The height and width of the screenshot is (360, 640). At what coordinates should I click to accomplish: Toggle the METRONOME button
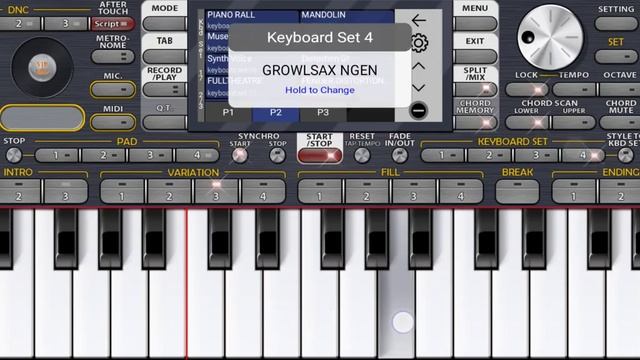pos(113,57)
